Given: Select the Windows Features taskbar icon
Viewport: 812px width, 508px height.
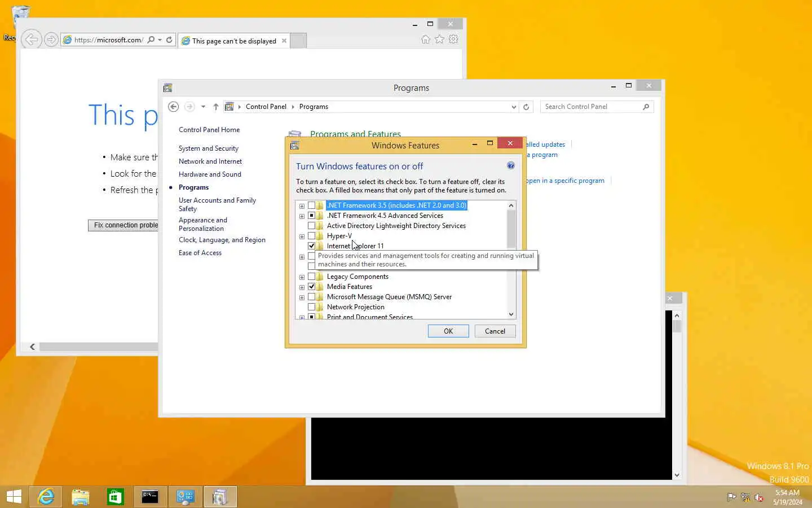Looking at the screenshot, I should [220, 497].
